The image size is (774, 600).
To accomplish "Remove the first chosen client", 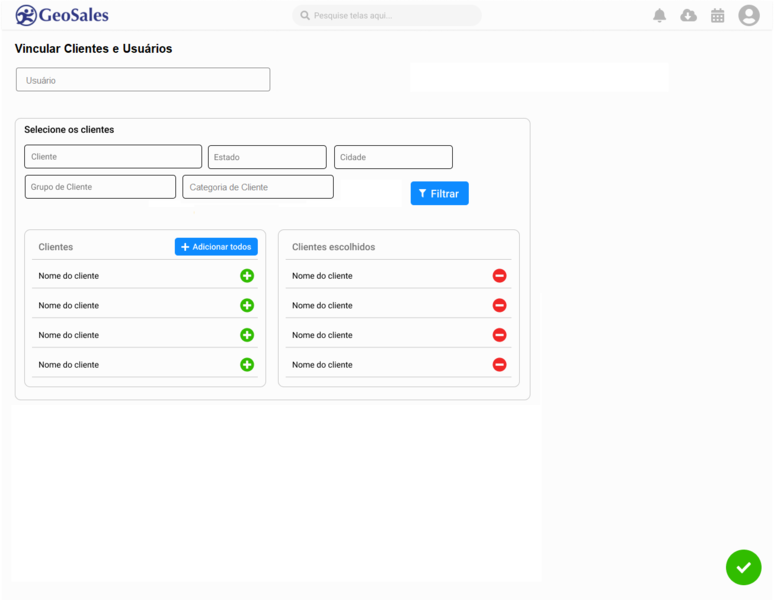I will coord(499,276).
